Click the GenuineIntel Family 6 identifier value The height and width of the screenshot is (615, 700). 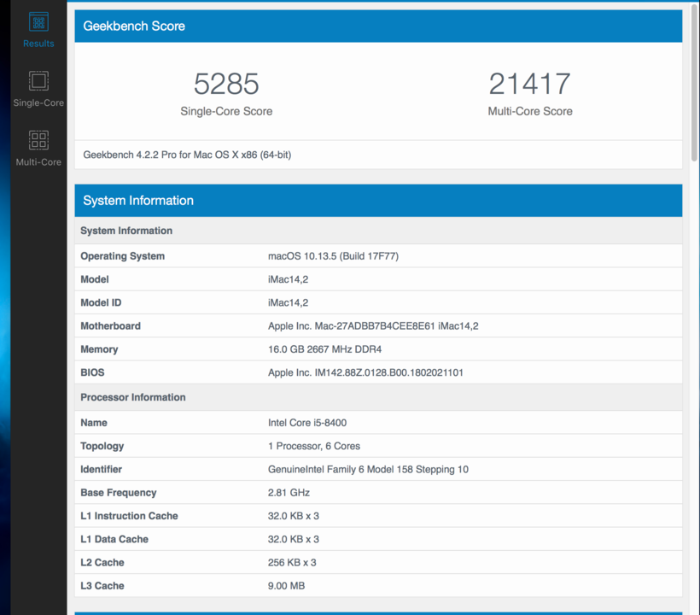tap(368, 470)
